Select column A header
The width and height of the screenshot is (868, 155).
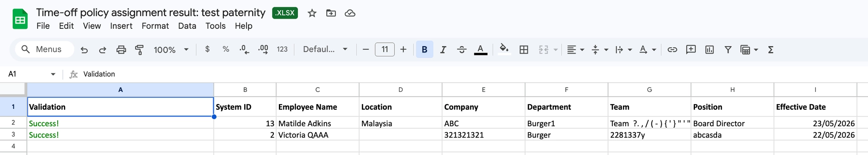[x=120, y=90]
